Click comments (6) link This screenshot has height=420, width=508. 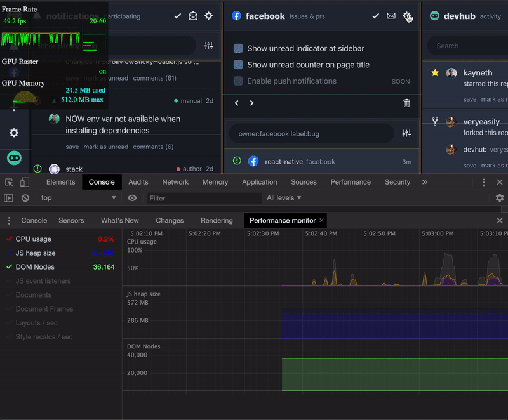tap(153, 147)
